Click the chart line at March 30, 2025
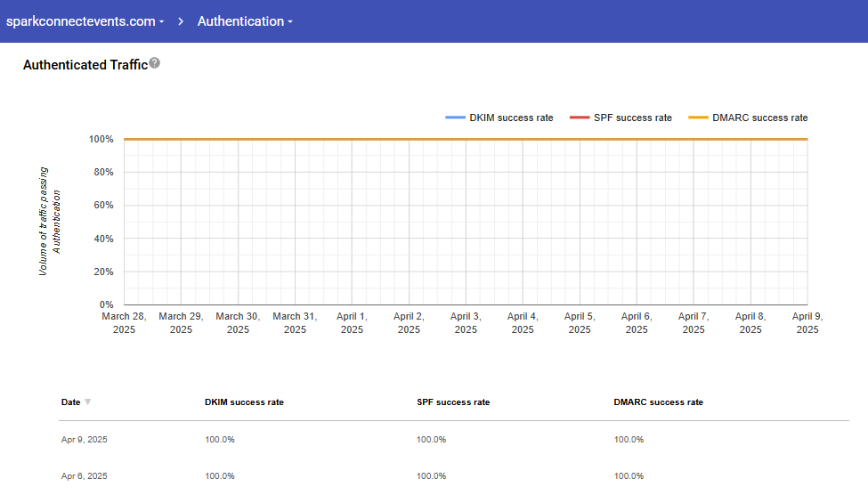Viewport: 868px width, 503px height. pyautogui.click(x=238, y=139)
